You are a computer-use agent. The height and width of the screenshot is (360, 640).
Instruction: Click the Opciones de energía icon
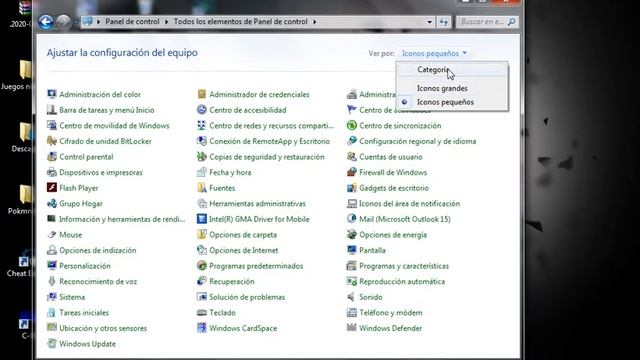point(351,235)
